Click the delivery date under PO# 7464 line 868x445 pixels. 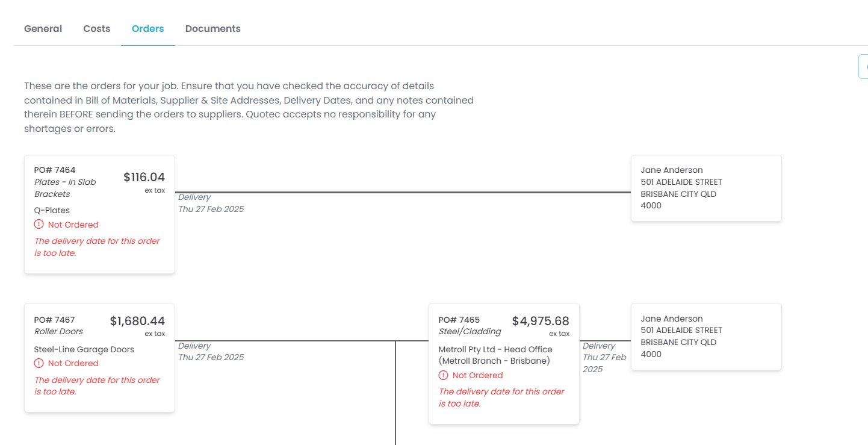[211, 209]
